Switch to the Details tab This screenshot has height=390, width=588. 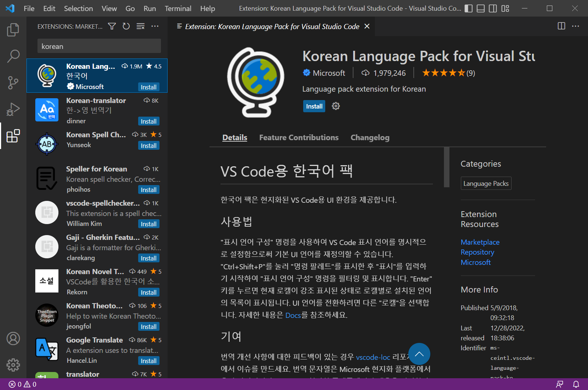235,138
